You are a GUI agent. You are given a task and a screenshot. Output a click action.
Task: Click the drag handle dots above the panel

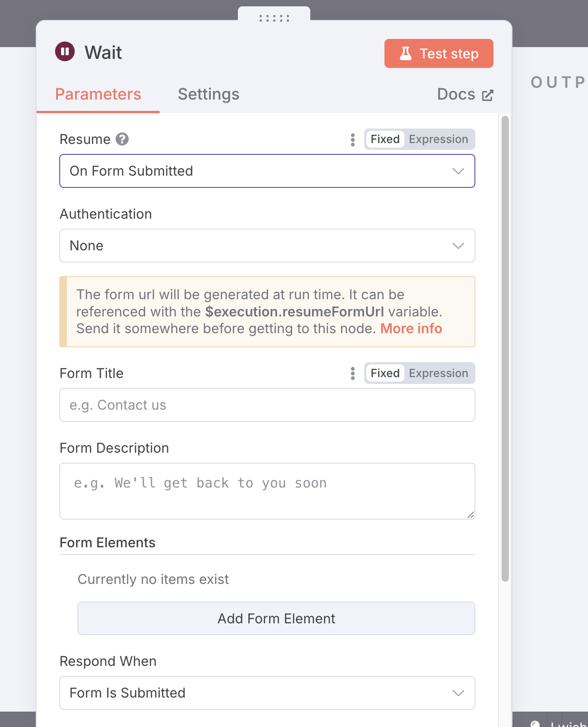[274, 18]
